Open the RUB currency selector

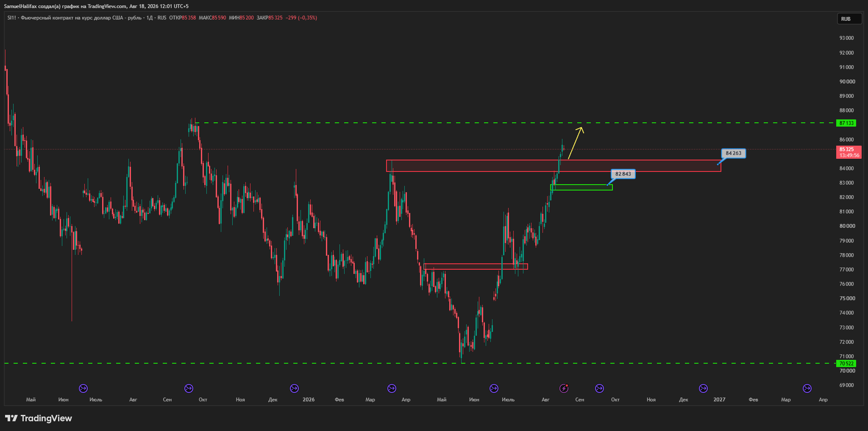click(849, 19)
